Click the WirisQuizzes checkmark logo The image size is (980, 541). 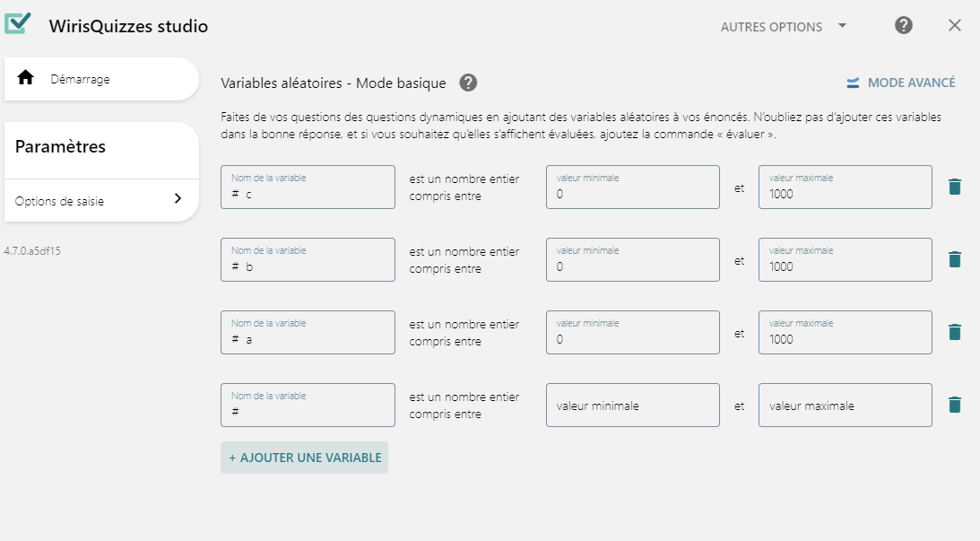[x=18, y=23]
